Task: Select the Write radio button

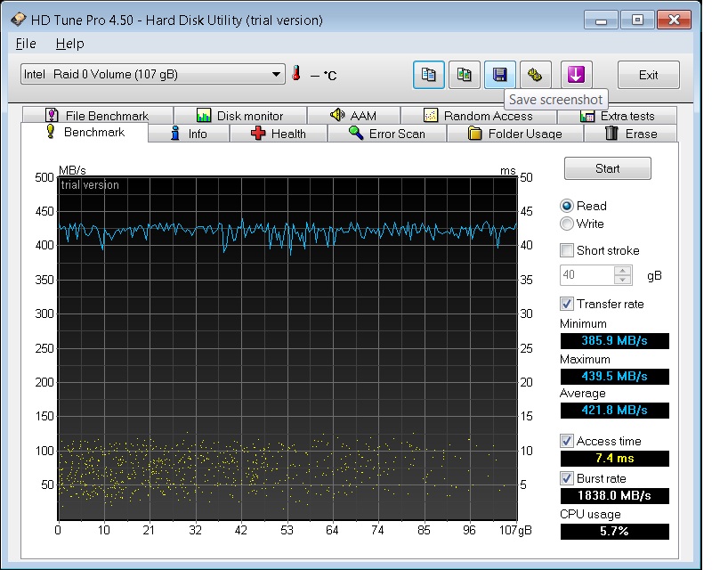Action: click(567, 224)
